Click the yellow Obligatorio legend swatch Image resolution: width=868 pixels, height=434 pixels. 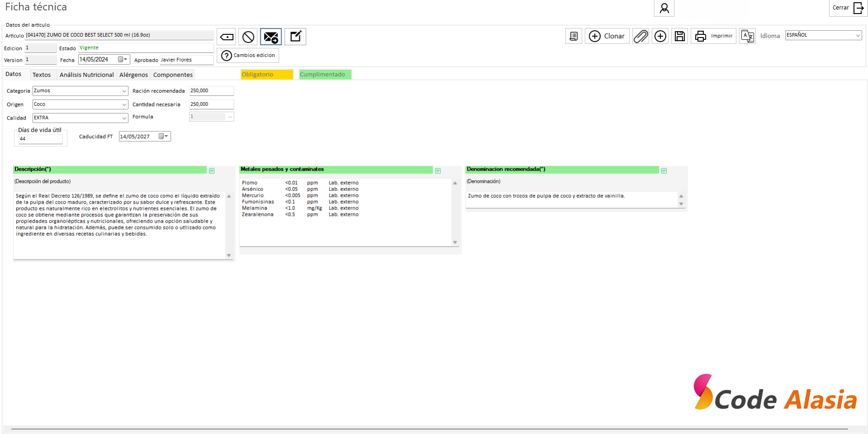point(267,75)
